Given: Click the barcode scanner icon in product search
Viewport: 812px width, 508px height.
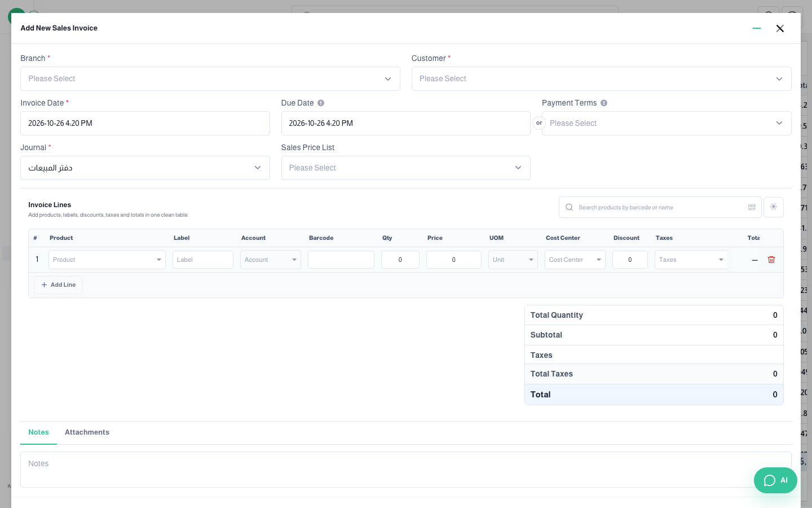Looking at the screenshot, I should pos(752,207).
